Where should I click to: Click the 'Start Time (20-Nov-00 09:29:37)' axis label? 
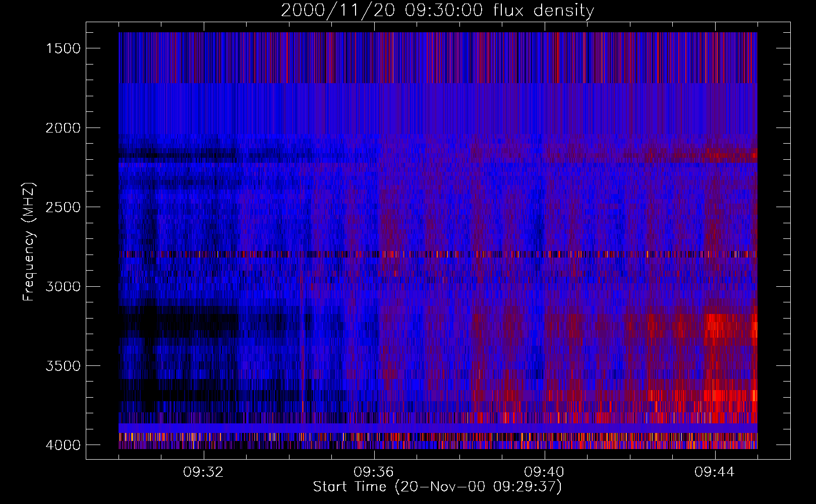click(x=437, y=487)
